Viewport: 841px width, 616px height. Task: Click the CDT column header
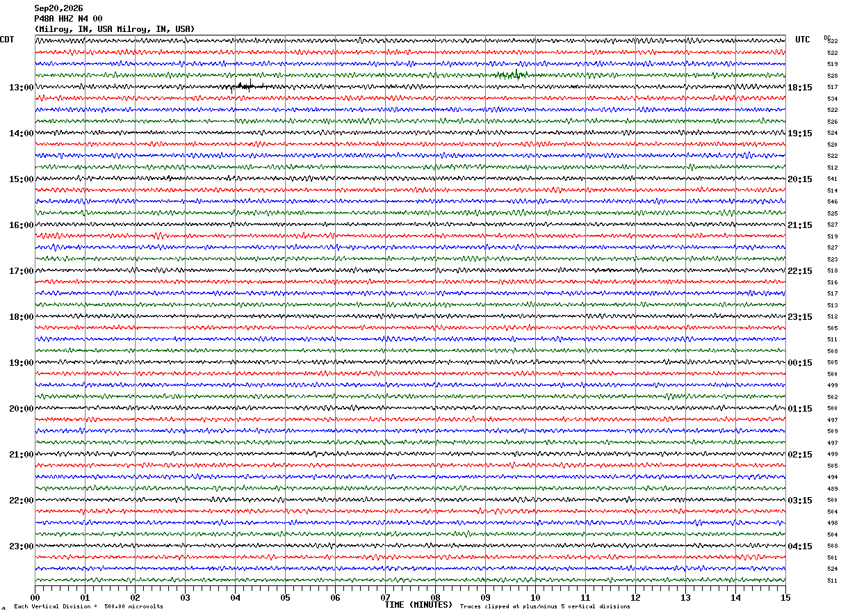(8, 40)
